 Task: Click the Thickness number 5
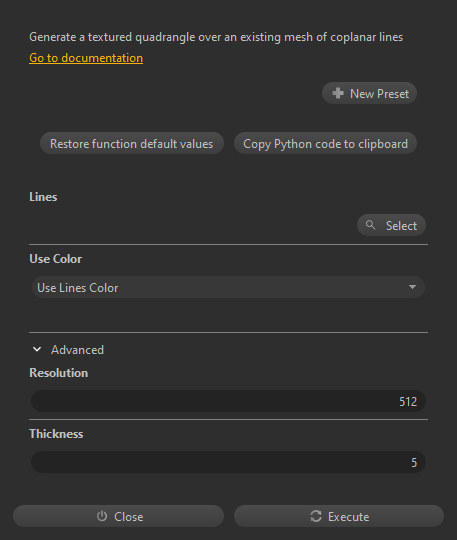(x=414, y=463)
